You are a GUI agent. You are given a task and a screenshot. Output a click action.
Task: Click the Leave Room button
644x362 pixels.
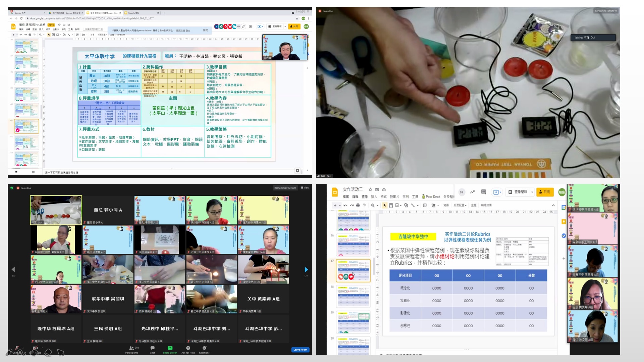tap(300, 350)
